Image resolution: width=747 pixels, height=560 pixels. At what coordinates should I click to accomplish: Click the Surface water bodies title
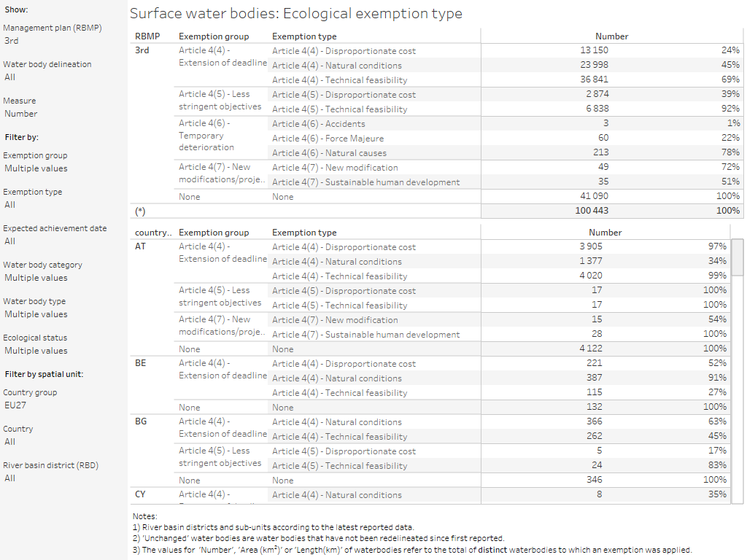(296, 13)
